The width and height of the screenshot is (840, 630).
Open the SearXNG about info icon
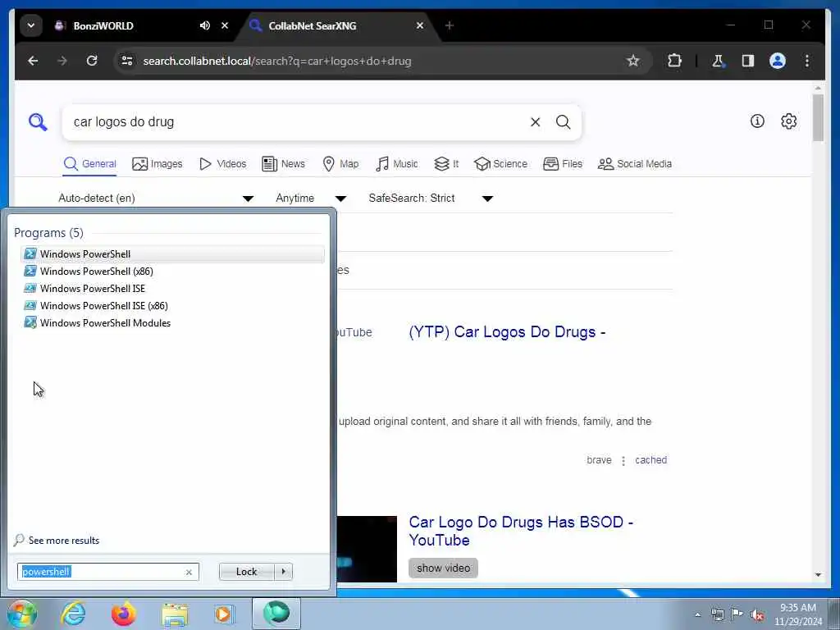click(x=757, y=121)
